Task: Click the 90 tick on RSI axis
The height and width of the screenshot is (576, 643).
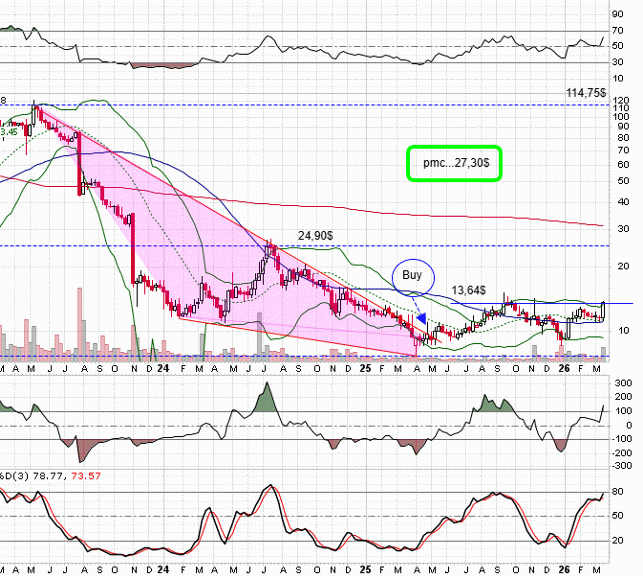Action: click(x=620, y=14)
